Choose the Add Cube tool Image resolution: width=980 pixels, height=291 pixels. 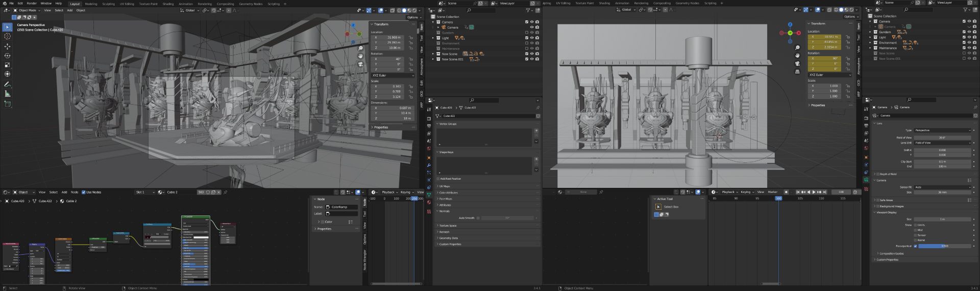point(7,104)
